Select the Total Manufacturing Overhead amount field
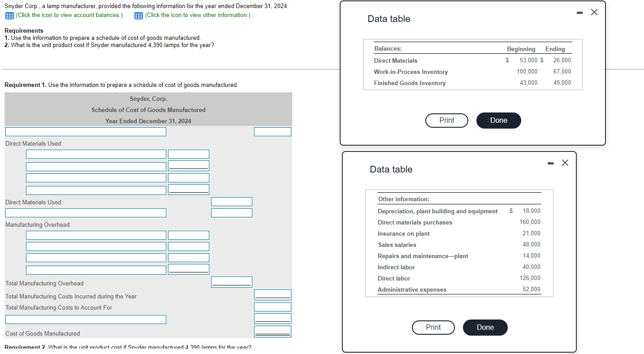The height and width of the screenshot is (354, 644). pos(232,282)
